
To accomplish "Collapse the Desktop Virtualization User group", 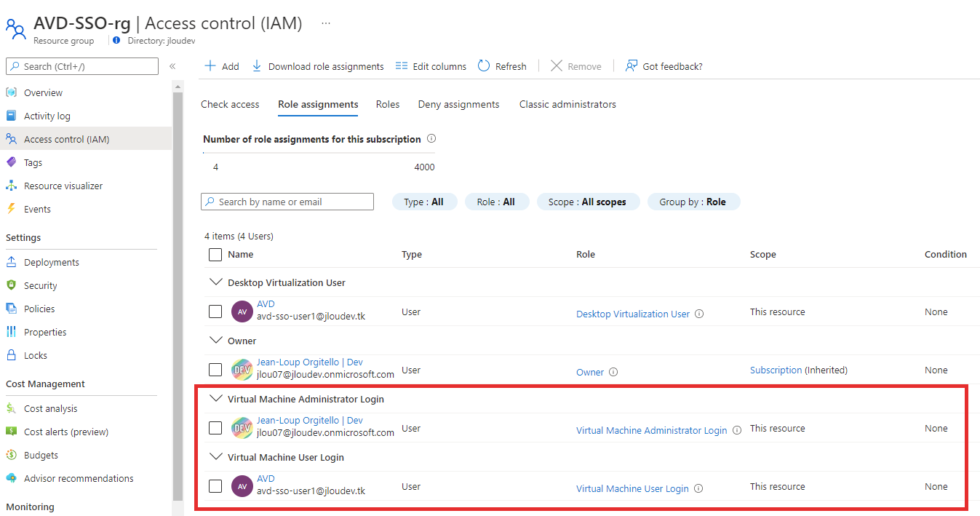I will [215, 282].
